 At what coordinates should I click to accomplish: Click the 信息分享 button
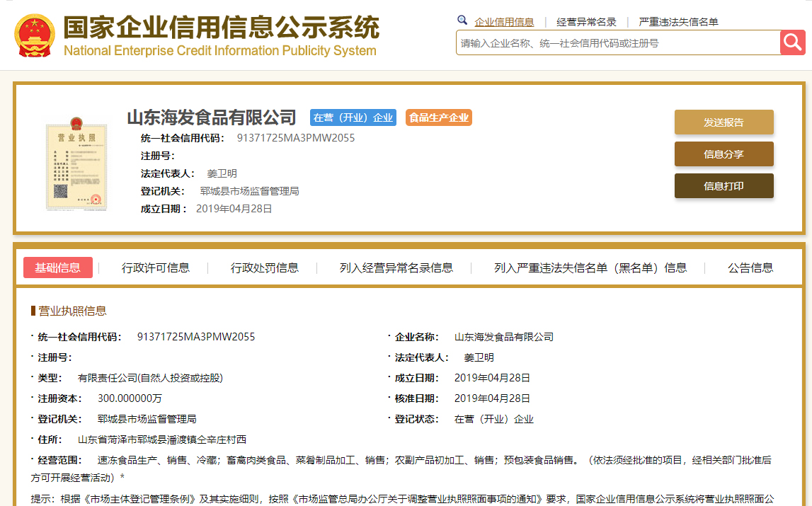724,154
